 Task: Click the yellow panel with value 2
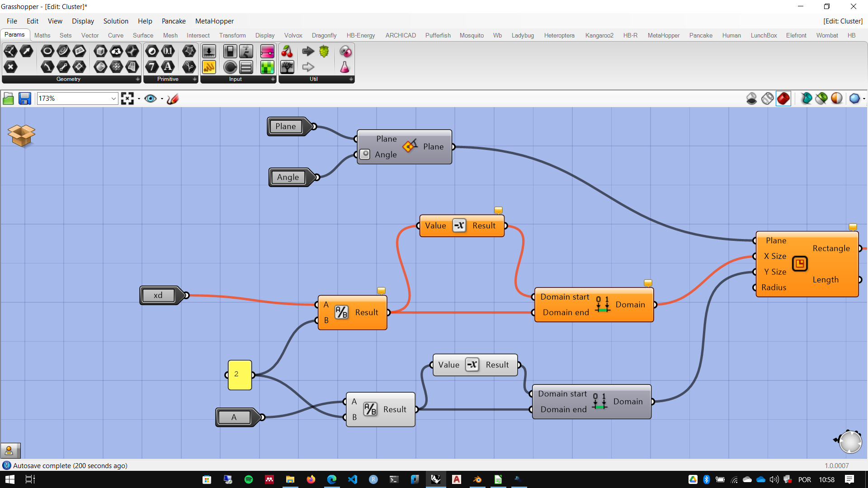coord(240,375)
